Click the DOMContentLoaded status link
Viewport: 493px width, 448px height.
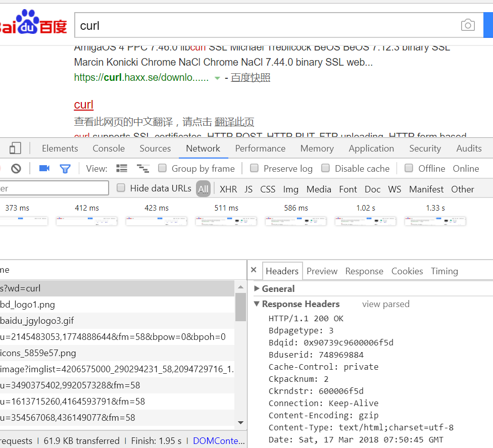(219, 441)
